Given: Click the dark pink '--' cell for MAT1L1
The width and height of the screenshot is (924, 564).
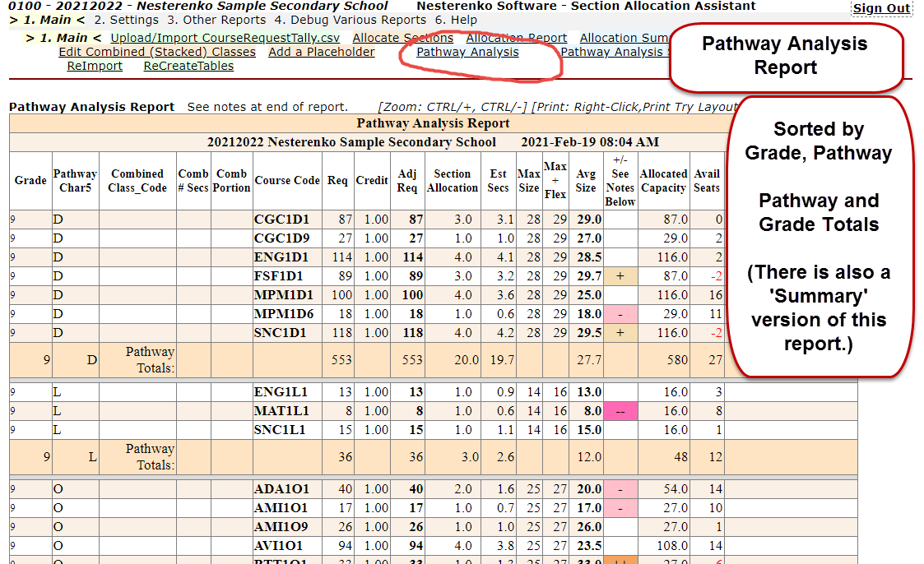Looking at the screenshot, I should [620, 411].
